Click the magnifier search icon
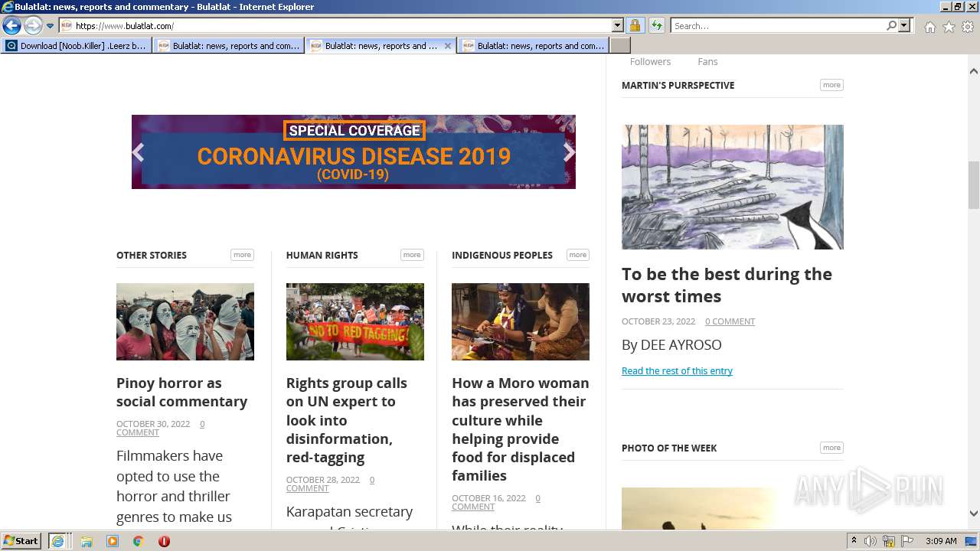The image size is (980, 551). coord(891,26)
